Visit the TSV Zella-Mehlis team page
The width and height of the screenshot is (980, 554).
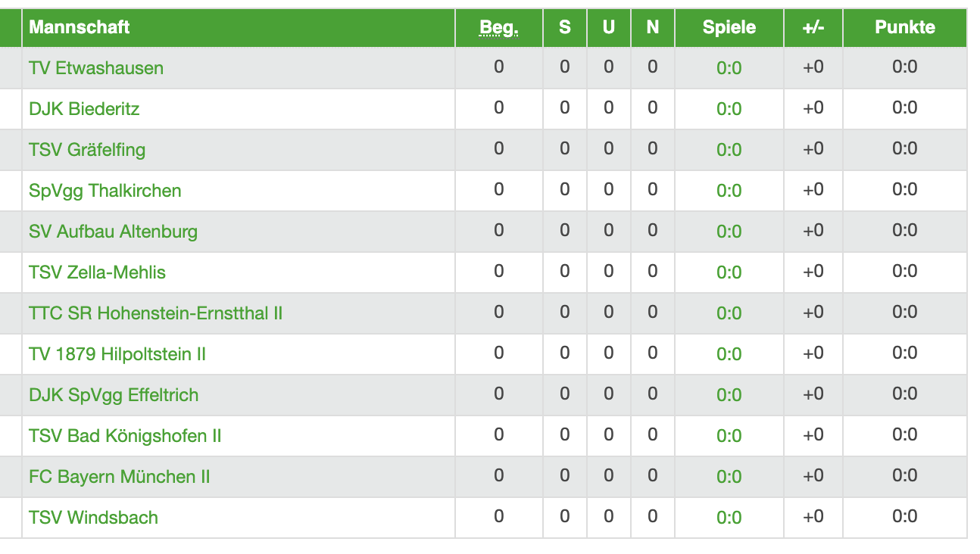pos(97,272)
